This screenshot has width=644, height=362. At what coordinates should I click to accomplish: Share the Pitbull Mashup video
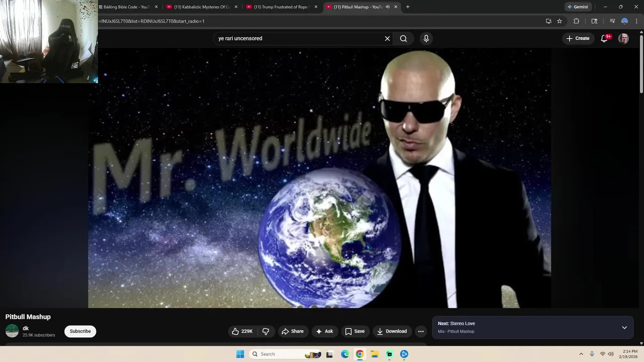click(292, 331)
